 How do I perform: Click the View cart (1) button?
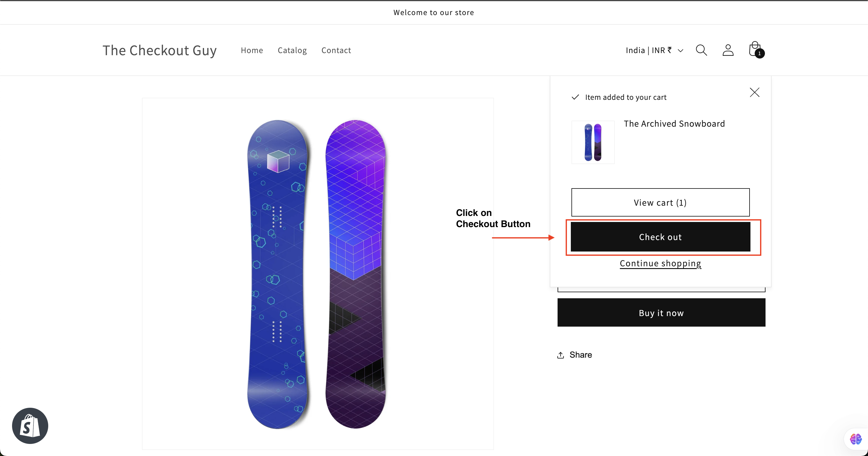point(660,202)
